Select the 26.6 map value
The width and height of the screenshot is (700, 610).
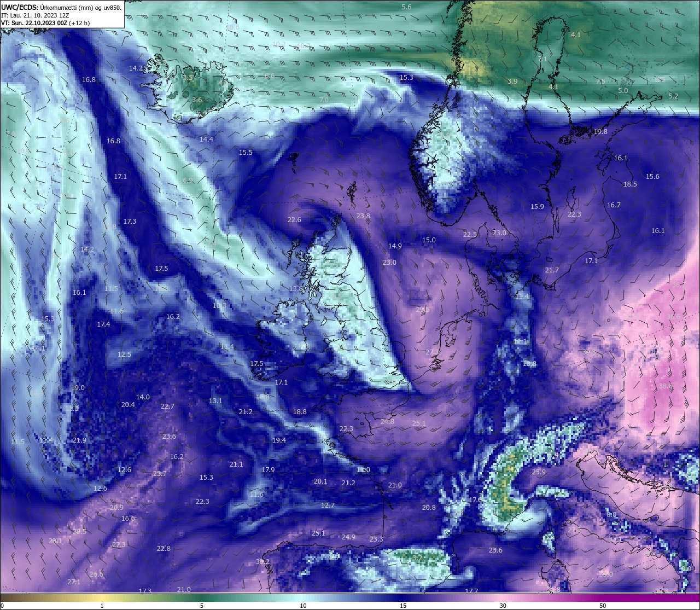[x=96, y=574]
